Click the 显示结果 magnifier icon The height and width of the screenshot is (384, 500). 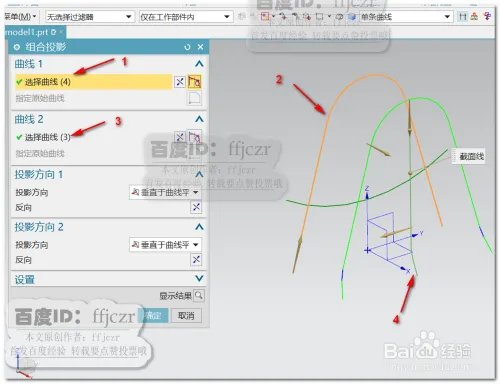pyautogui.click(x=199, y=295)
